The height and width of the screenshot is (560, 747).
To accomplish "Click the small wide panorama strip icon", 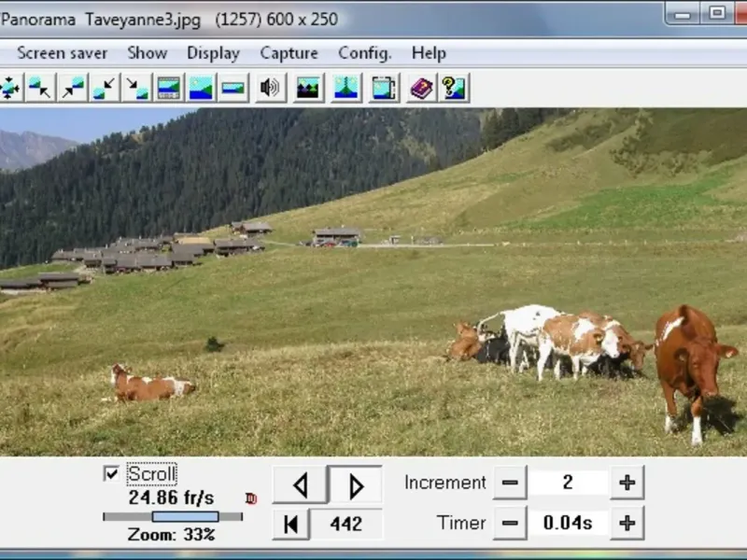I will click(x=233, y=88).
